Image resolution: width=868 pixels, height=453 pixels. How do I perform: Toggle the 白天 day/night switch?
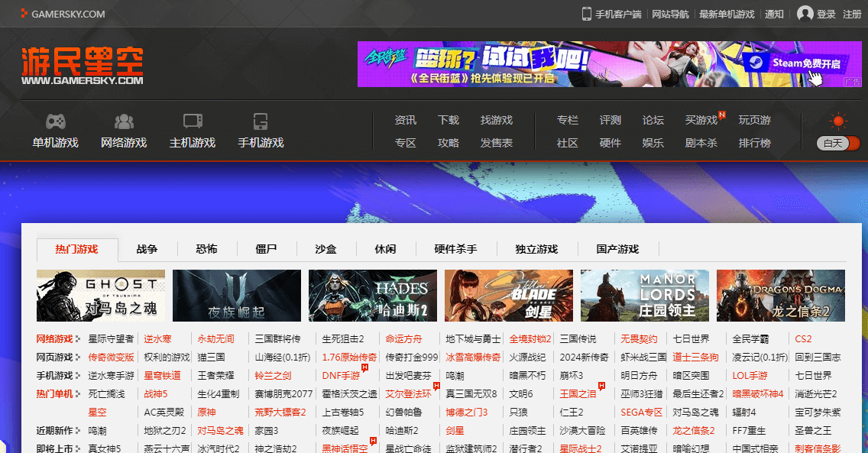click(x=838, y=144)
